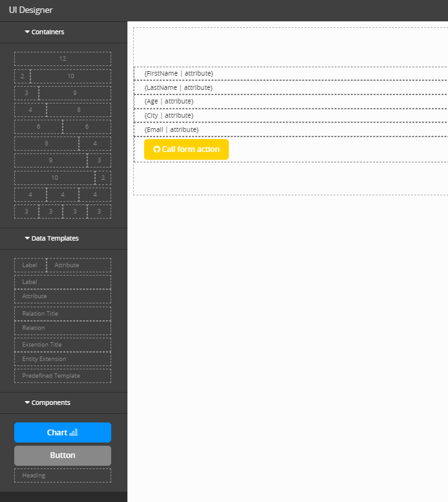This screenshot has height=502, width=448.
Task: Select the {FirstName | attribute} row
Action: click(x=291, y=74)
